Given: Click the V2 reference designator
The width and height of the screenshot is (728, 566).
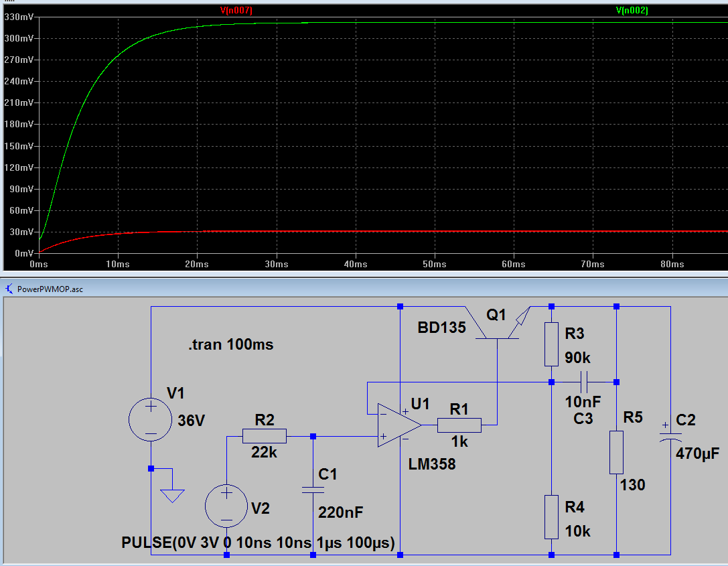Looking at the screenshot, I should click(261, 508).
